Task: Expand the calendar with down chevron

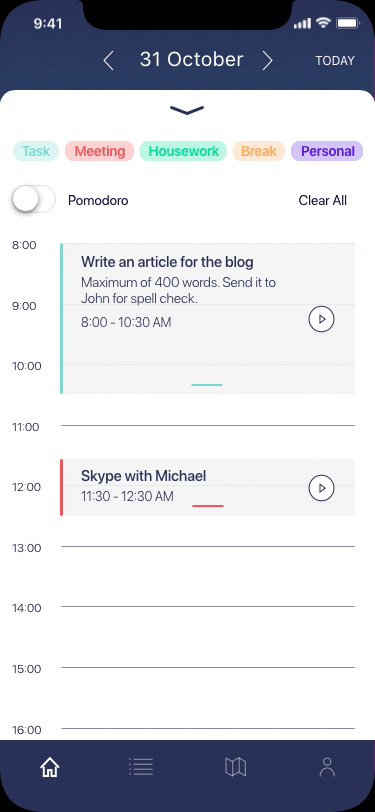Action: tap(187, 110)
